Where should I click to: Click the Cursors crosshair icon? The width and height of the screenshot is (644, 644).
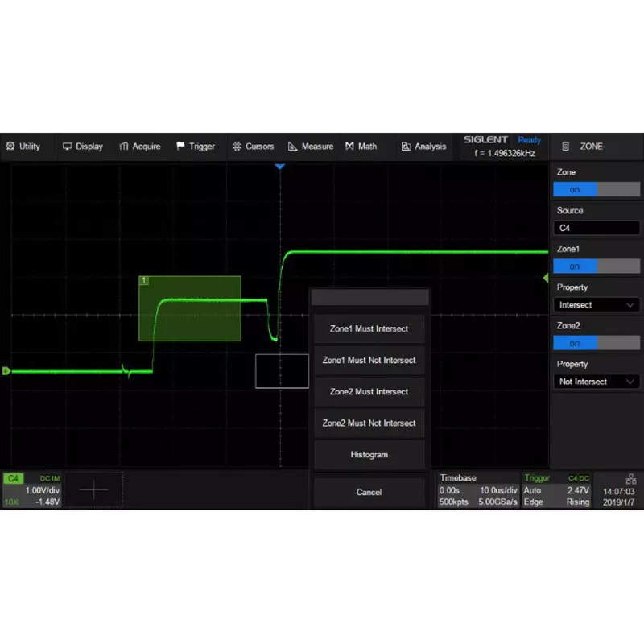(x=237, y=147)
